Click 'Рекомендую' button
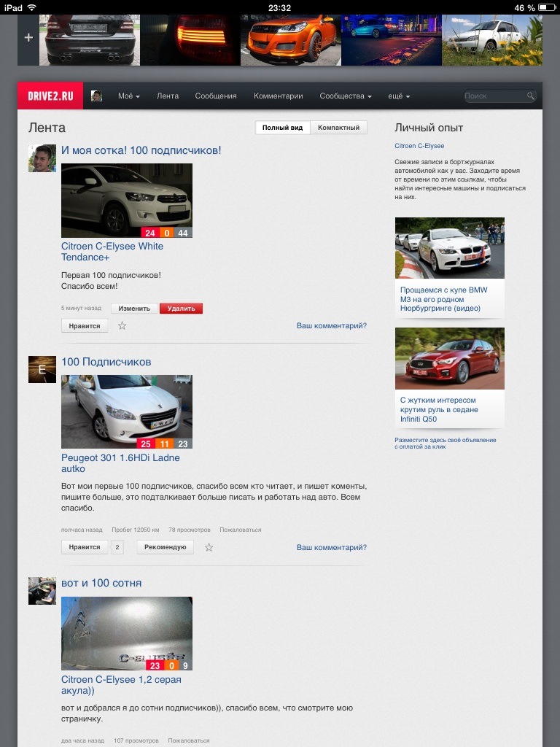The height and width of the screenshot is (747, 560). (x=166, y=547)
